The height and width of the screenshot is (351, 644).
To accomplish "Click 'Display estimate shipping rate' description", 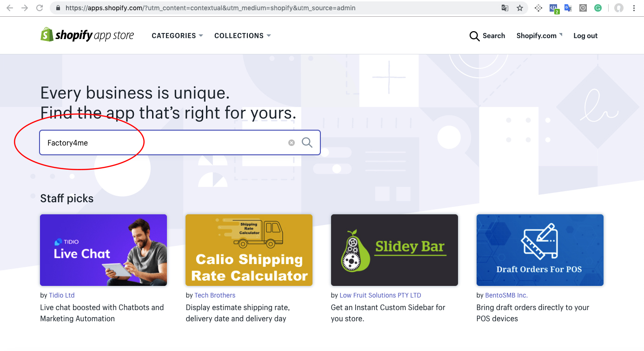I will [x=238, y=313].
